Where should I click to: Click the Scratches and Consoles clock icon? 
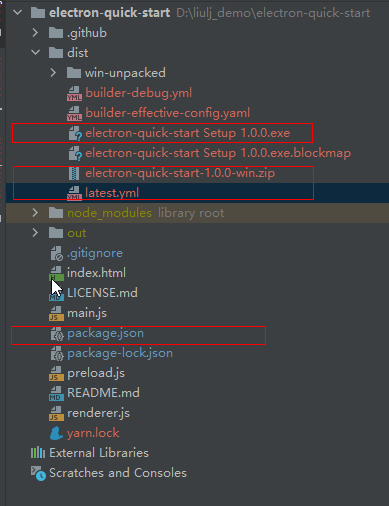point(38,473)
